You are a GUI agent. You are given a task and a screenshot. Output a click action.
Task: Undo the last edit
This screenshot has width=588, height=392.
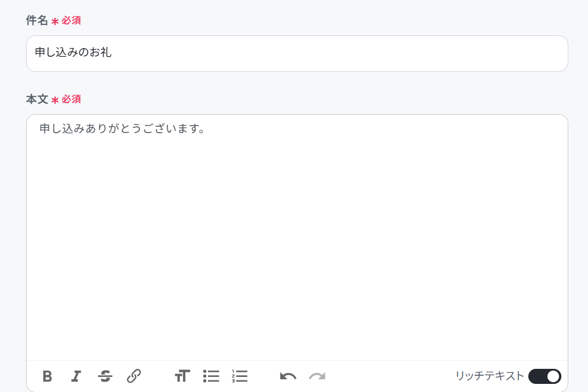[x=288, y=376]
